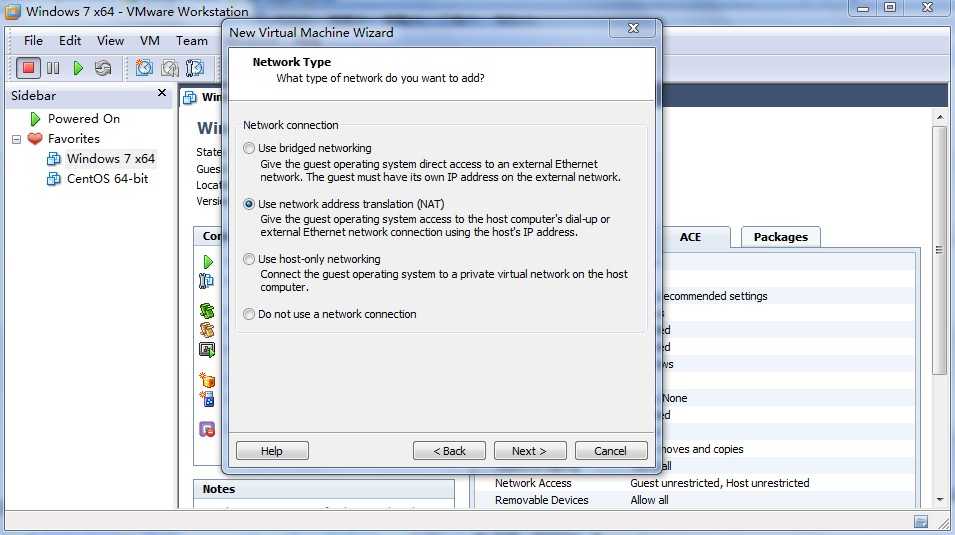The image size is (955, 535).
Task: Go back with the < Back button
Action: (449, 451)
